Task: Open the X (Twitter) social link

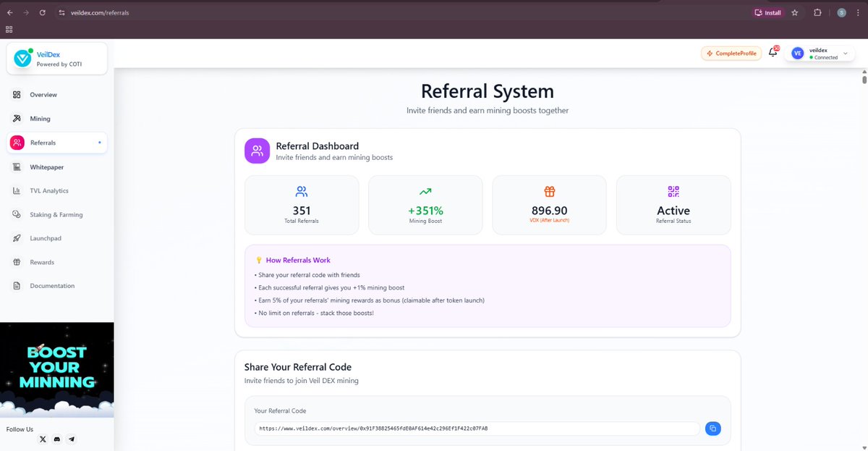Action: pos(43,439)
